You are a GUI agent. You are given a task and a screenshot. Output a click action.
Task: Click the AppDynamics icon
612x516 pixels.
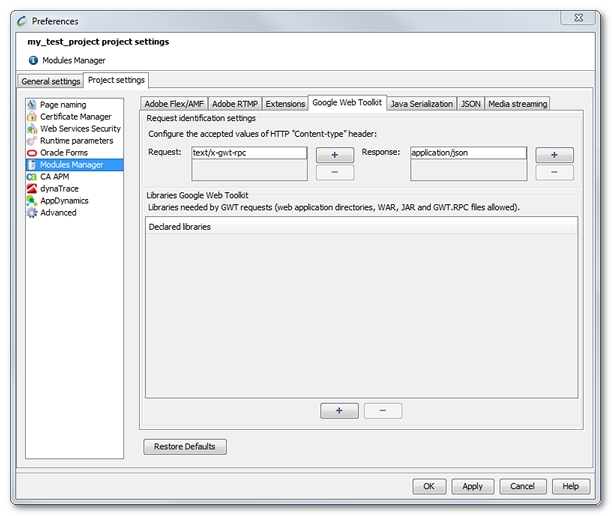click(x=33, y=200)
